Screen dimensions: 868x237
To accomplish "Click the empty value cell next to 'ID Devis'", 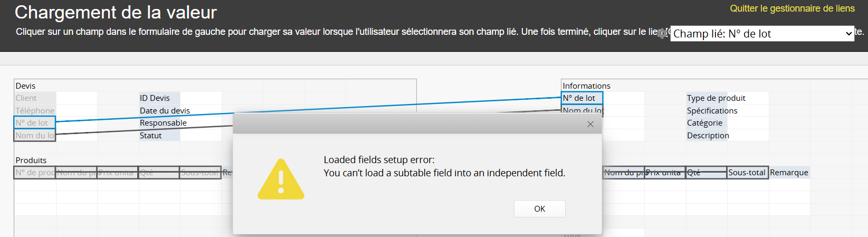I will pos(201,98).
